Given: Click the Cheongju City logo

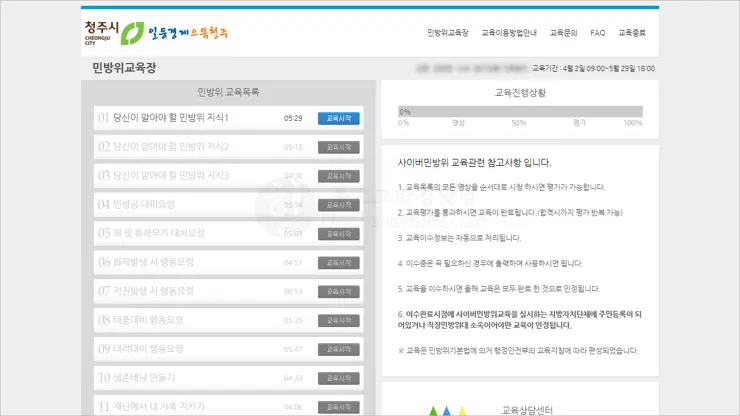Looking at the screenshot, I should point(114,33).
